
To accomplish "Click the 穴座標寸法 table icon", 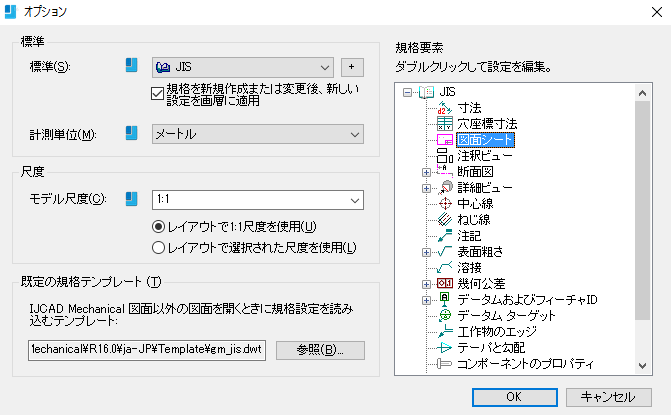I will [x=445, y=124].
